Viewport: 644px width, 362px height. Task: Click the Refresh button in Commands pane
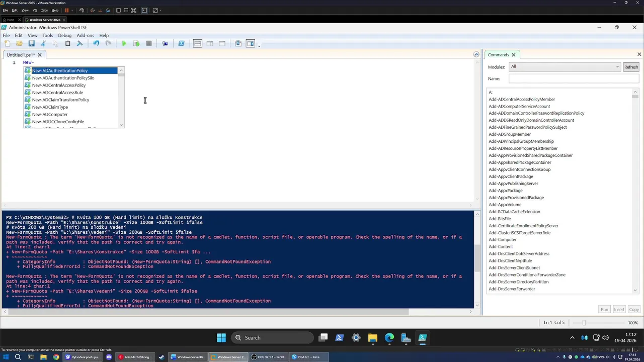point(631,67)
